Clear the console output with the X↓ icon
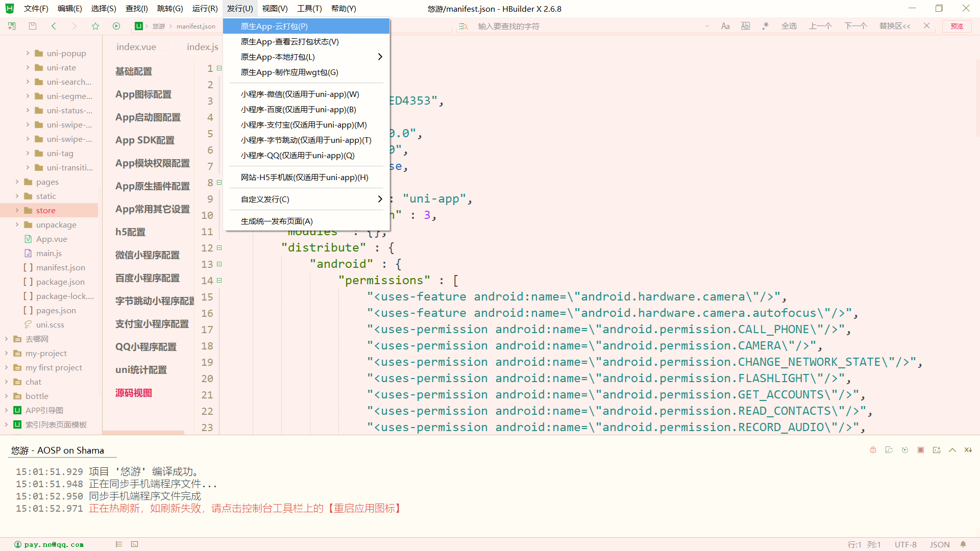This screenshot has width=980, height=551. click(968, 450)
